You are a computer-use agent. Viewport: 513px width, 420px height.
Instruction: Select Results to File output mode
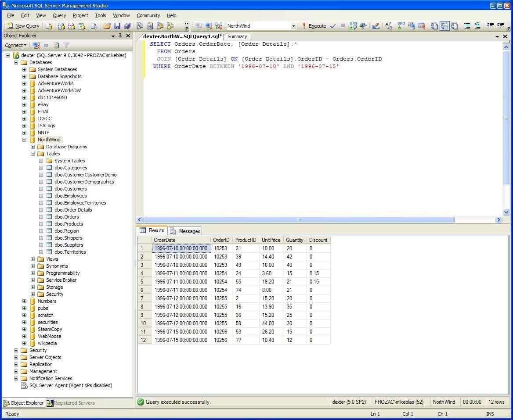coord(455,26)
